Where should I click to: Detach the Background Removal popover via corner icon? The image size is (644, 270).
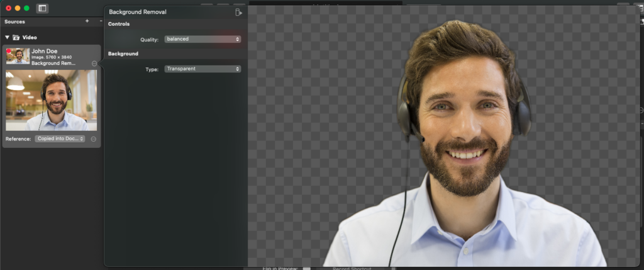tap(238, 13)
